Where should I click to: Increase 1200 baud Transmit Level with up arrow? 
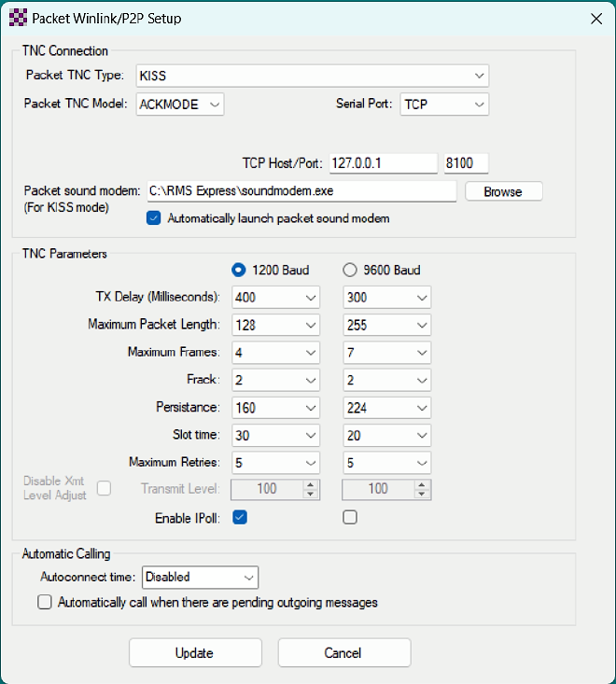(x=310, y=484)
